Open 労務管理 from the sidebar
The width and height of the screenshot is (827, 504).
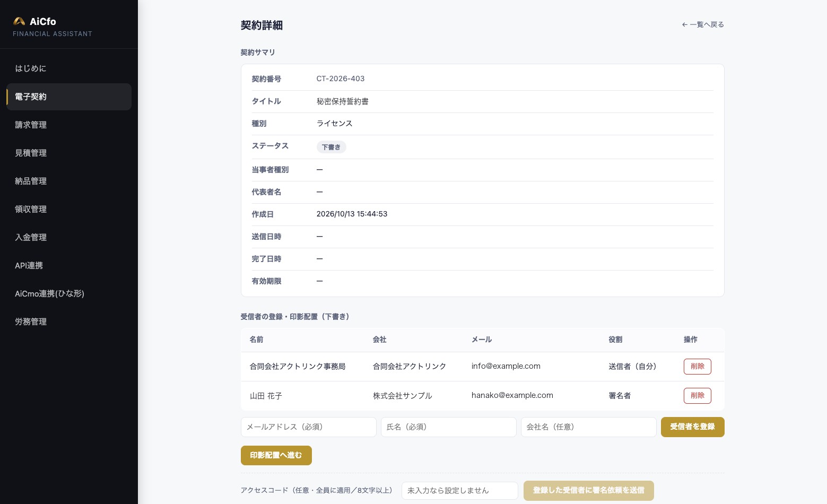pos(69,321)
